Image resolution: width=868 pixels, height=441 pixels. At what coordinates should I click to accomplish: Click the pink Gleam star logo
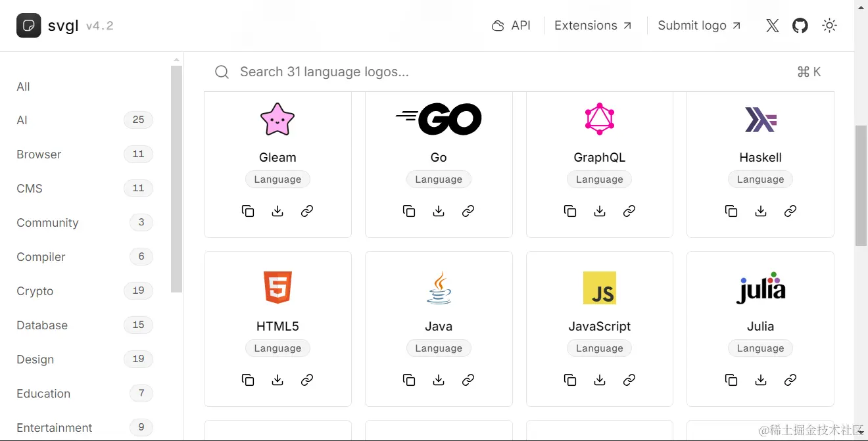coord(277,119)
